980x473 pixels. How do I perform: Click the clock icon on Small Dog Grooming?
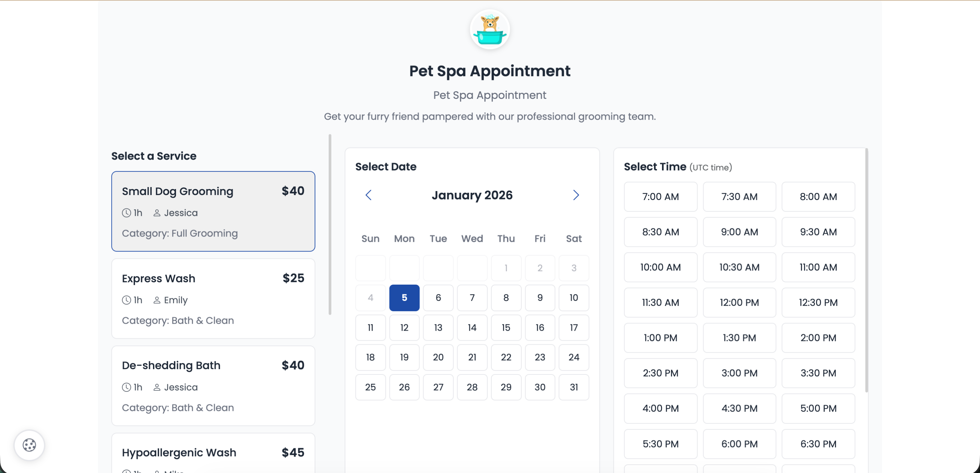[126, 213]
